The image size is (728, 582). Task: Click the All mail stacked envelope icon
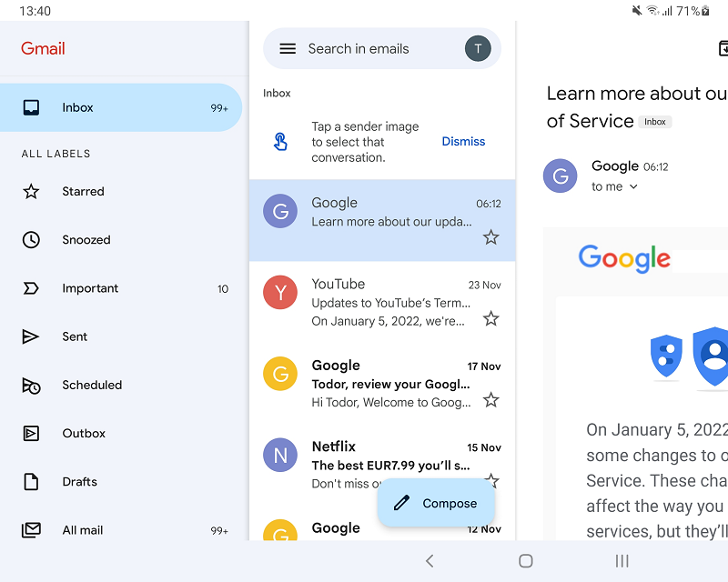(x=31, y=530)
